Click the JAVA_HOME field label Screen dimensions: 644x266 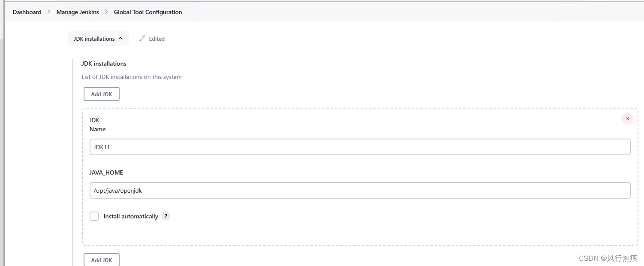(x=106, y=172)
